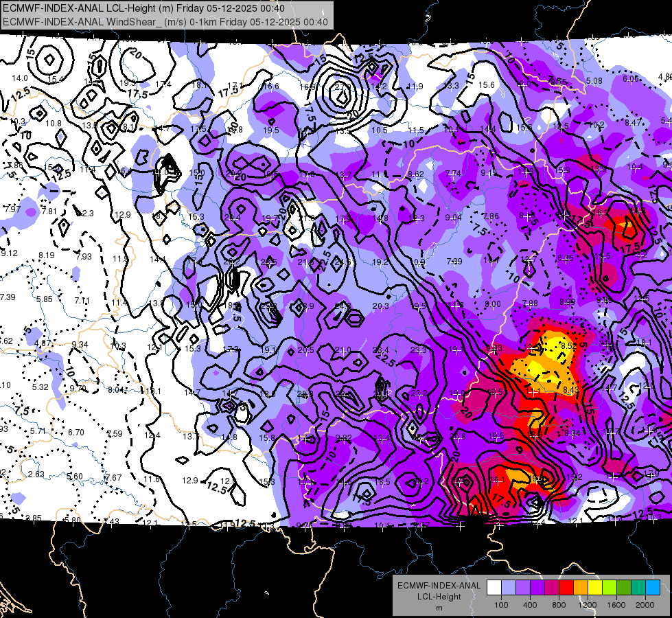Click the map value 14.0

20,78
